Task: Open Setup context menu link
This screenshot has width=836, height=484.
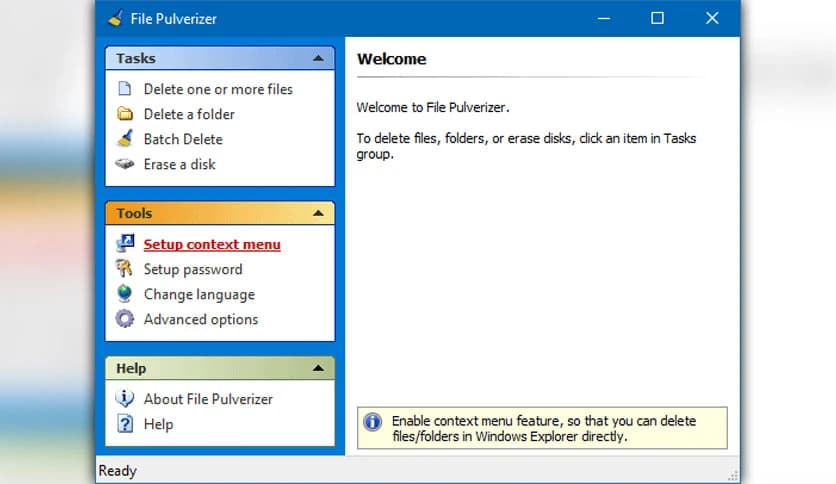Action: pyautogui.click(x=212, y=244)
